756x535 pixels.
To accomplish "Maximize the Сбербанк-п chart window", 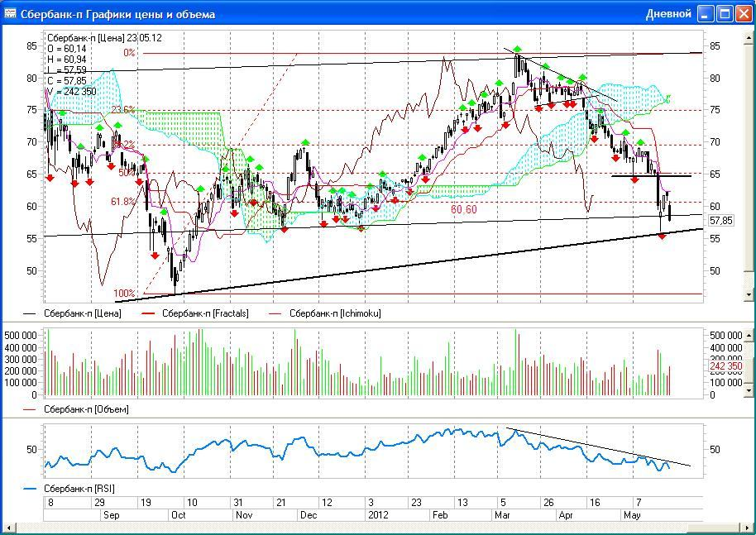I will (x=725, y=13).
